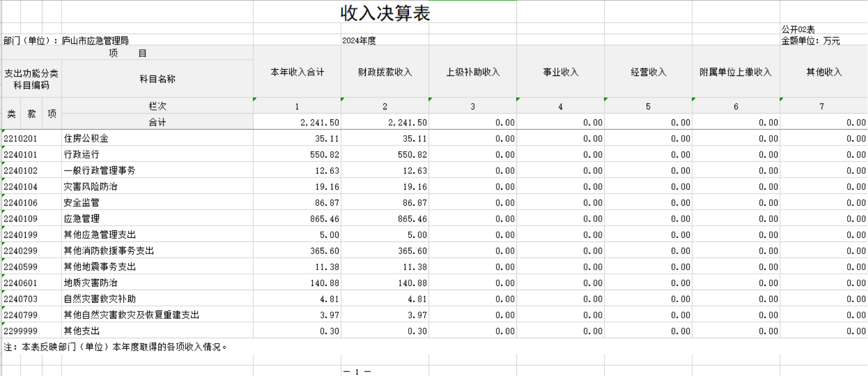Select the 其他消防救援事务支出 cell
This screenshot has width=868, height=376.
tap(109, 251)
